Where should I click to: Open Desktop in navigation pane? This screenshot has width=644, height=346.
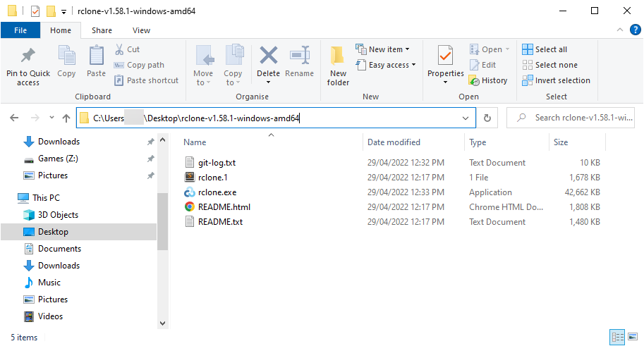pyautogui.click(x=53, y=231)
